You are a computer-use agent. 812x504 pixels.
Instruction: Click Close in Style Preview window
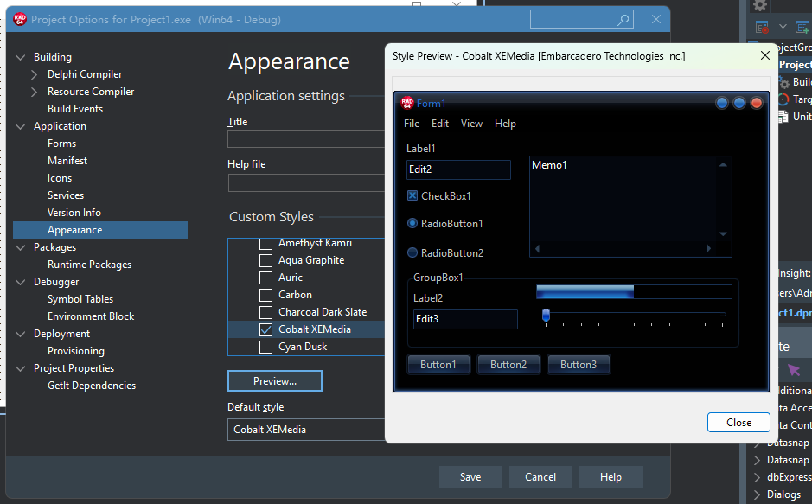pos(738,422)
